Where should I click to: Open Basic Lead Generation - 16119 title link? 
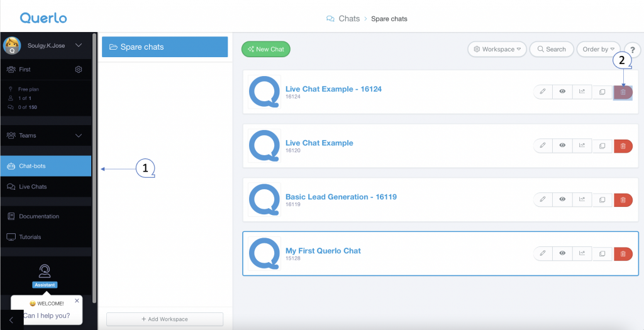341,197
